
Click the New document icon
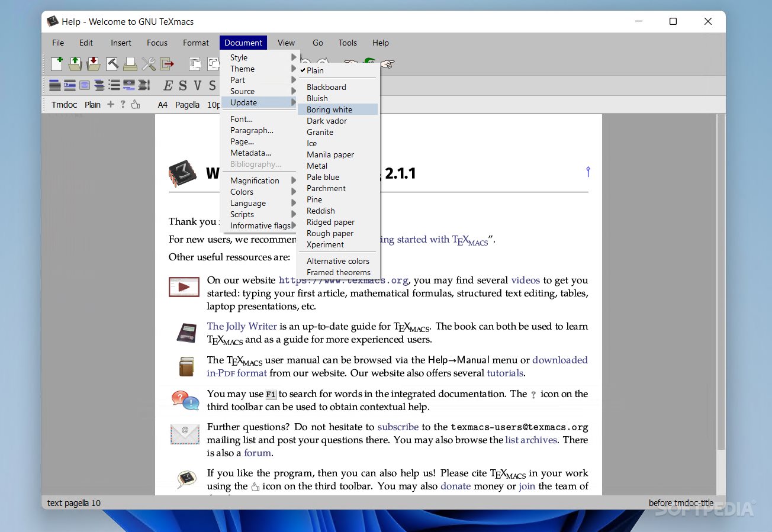(x=57, y=64)
